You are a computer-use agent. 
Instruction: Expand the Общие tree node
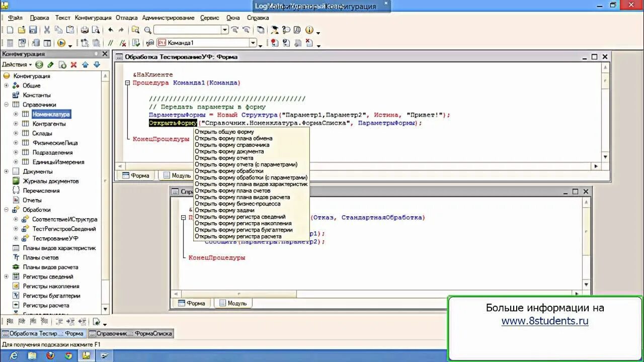coord(7,85)
